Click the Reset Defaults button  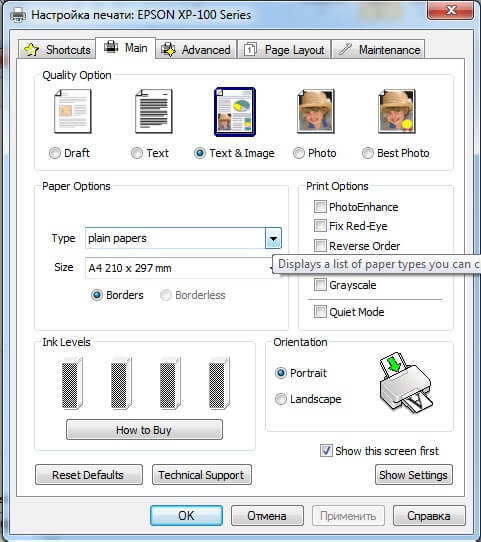[x=89, y=475]
